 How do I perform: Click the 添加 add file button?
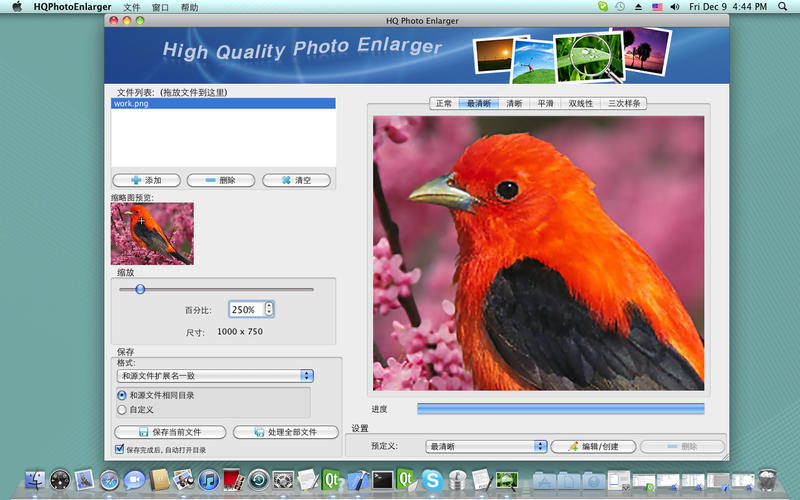pos(146,180)
